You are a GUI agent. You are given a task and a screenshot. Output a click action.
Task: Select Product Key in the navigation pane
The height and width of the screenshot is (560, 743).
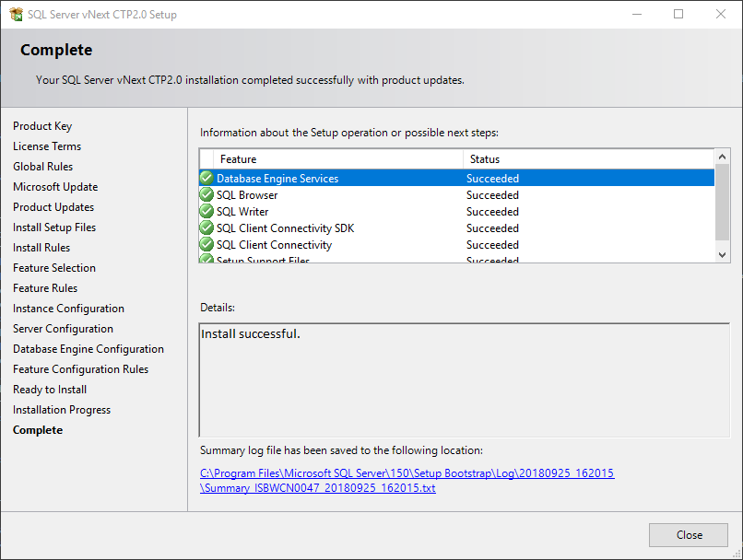pos(43,125)
